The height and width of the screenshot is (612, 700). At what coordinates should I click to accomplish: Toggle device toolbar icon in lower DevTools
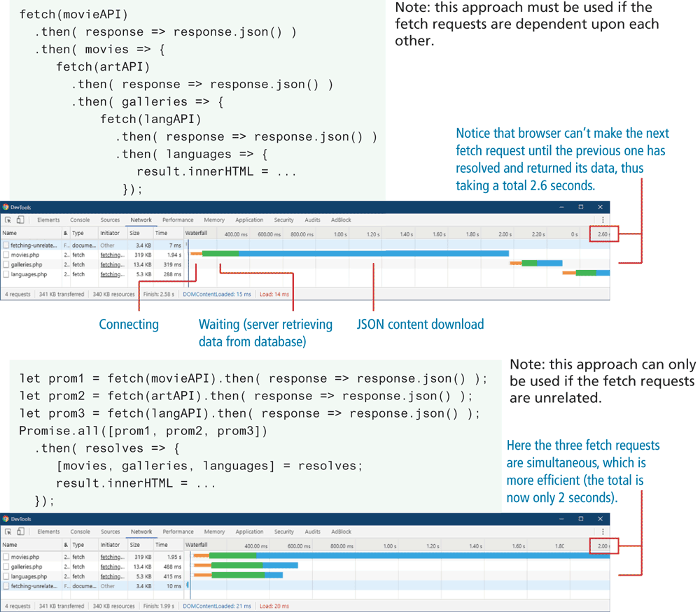tap(20, 532)
